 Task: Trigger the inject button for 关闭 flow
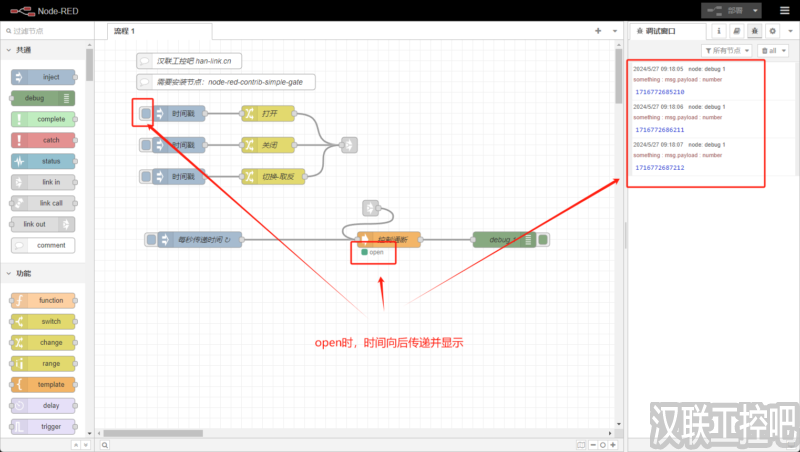click(x=146, y=146)
